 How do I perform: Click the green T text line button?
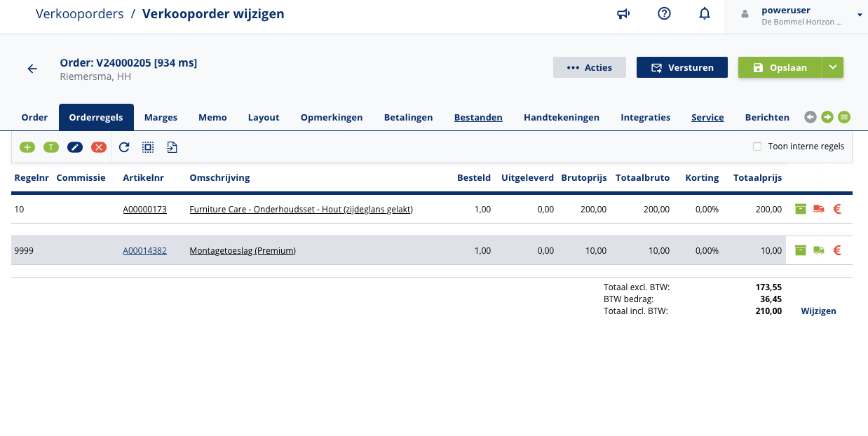[x=51, y=147]
